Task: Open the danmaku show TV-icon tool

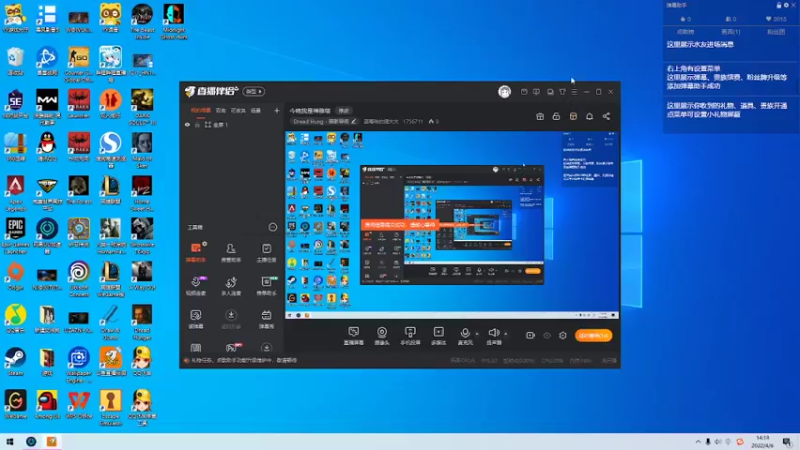Action: point(266,319)
